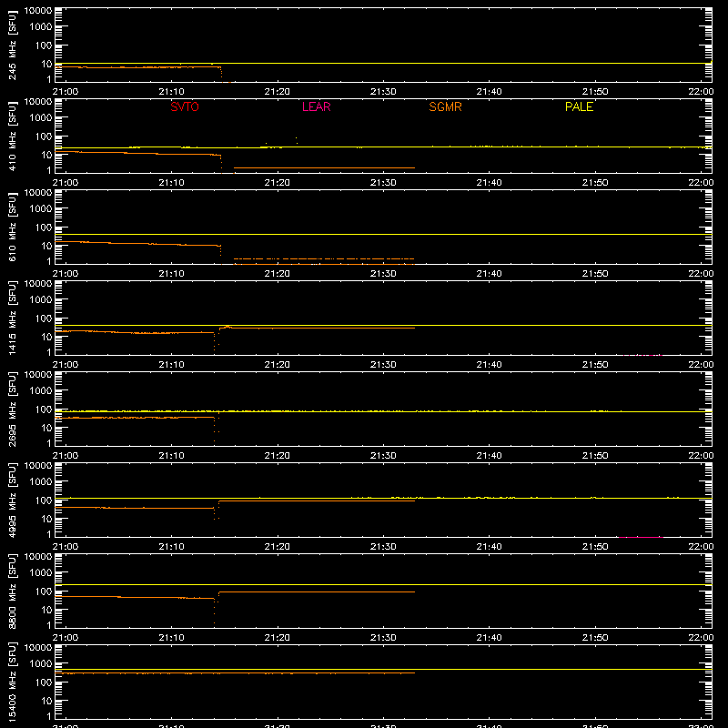Click 21:50 tick under the 1415 MHz plot
This screenshot has width=728, height=728.
pos(595,365)
